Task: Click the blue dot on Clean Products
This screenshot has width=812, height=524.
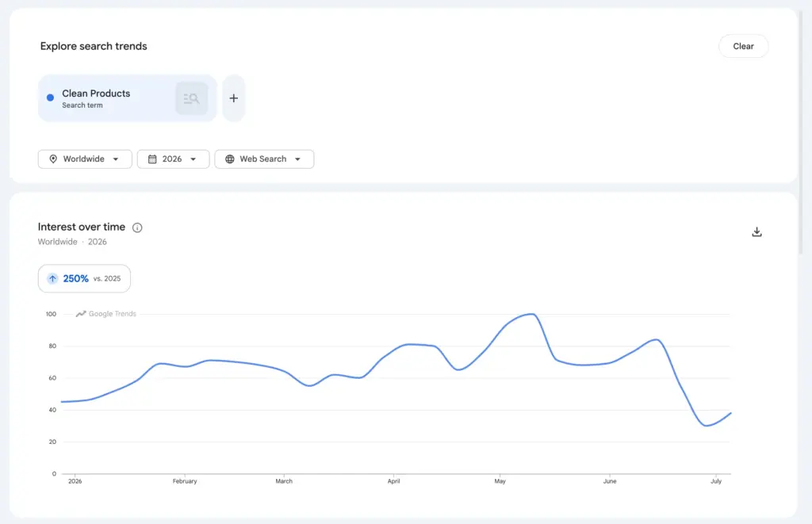Action: [50, 98]
